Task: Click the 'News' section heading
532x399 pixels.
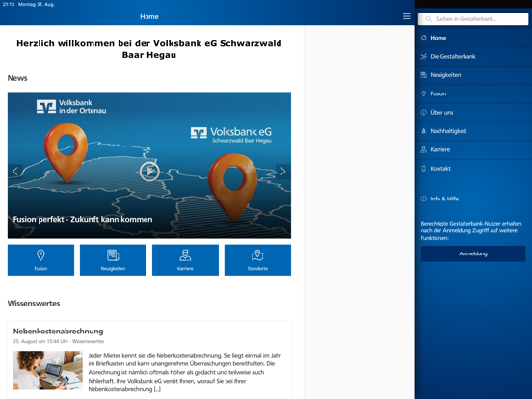Action: coord(17,78)
